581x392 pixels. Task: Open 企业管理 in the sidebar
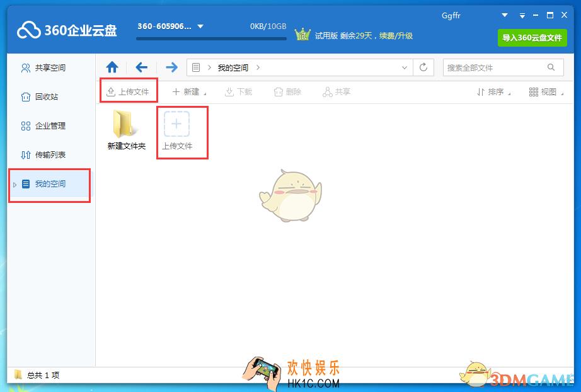click(x=43, y=126)
